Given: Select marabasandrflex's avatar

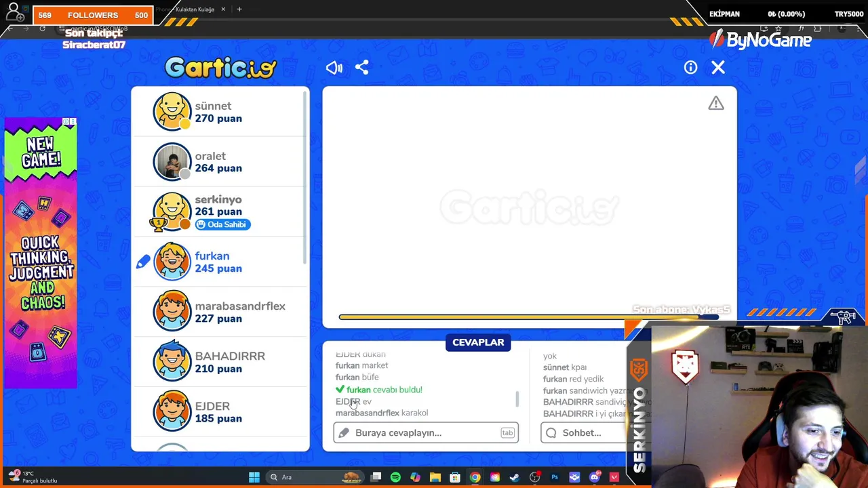Looking at the screenshot, I should click(172, 312).
